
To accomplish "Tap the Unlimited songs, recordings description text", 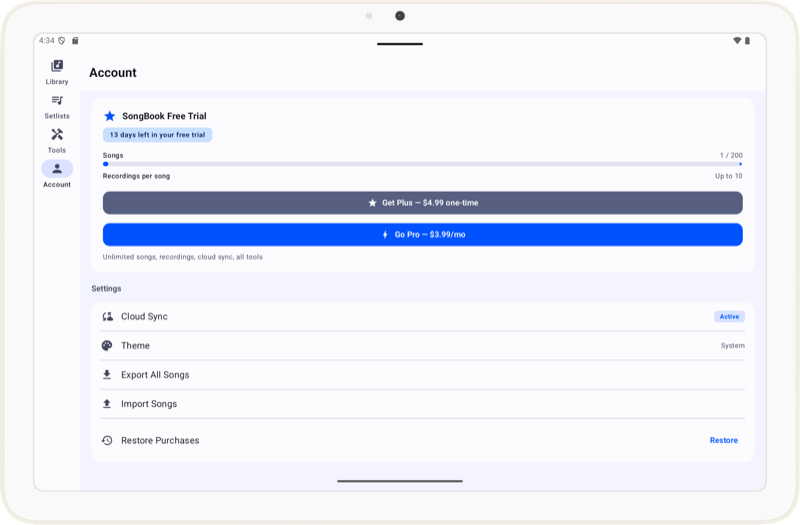I will pyautogui.click(x=183, y=257).
